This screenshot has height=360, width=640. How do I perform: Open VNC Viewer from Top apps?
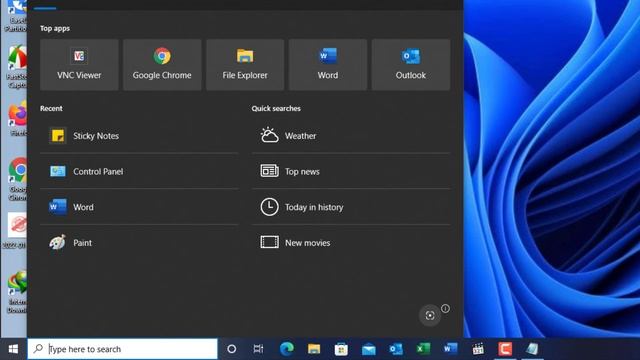(x=79, y=64)
